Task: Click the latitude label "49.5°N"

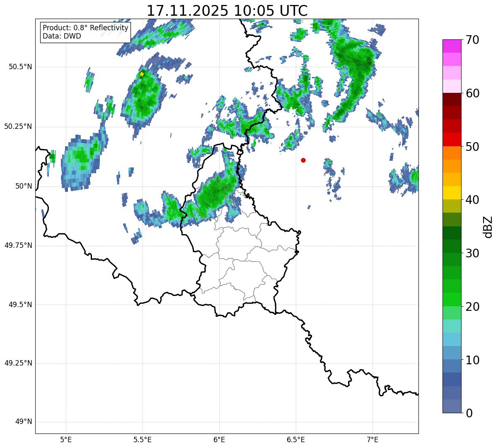Action: pos(20,305)
